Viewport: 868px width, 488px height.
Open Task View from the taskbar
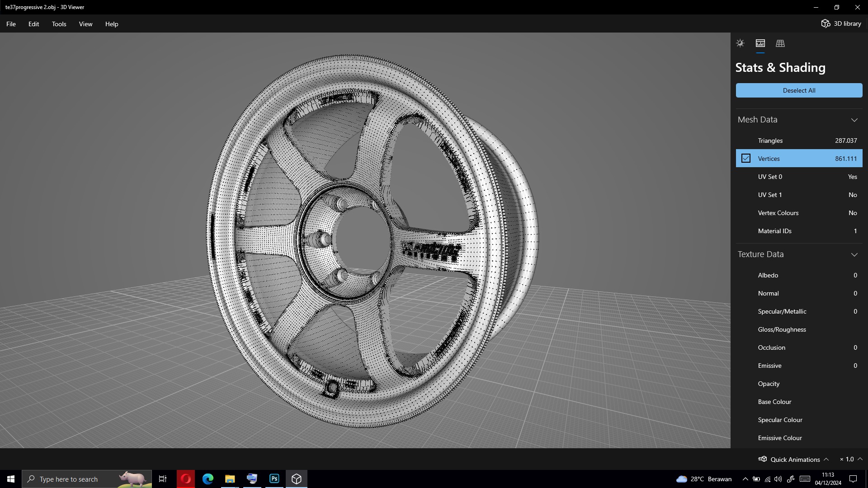[163, 479]
